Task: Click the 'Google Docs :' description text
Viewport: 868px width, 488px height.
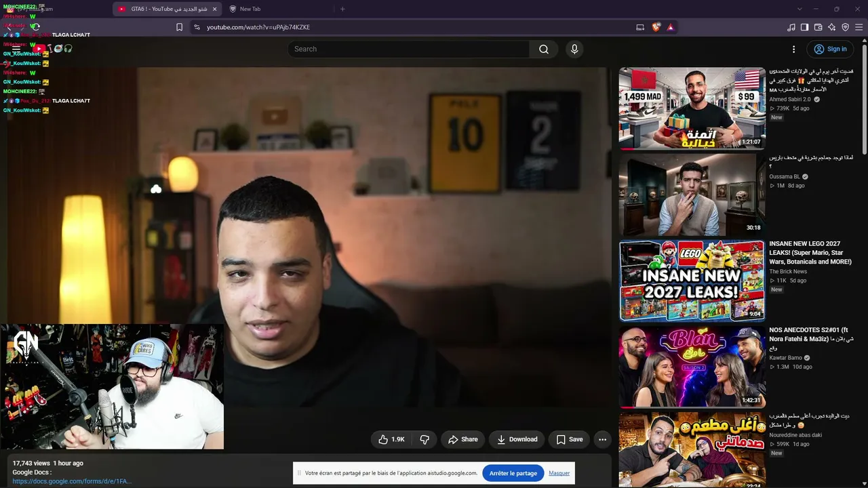Action: click(x=32, y=472)
